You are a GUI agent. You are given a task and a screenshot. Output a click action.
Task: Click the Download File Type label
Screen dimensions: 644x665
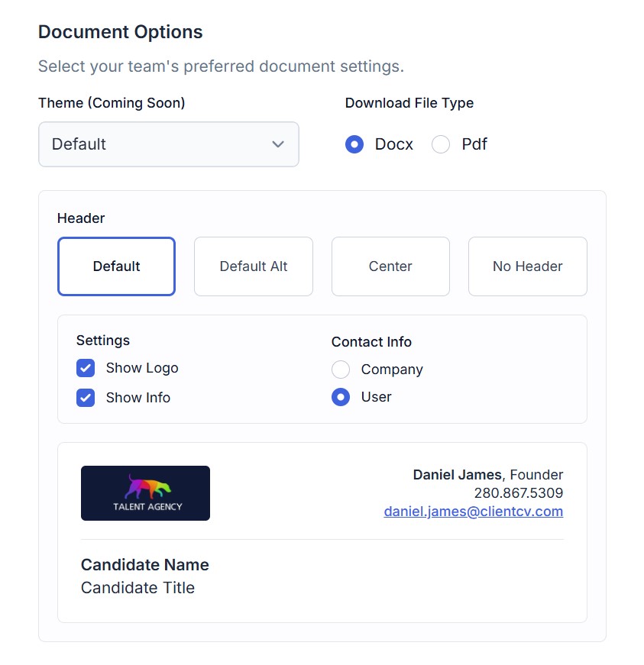click(x=409, y=103)
